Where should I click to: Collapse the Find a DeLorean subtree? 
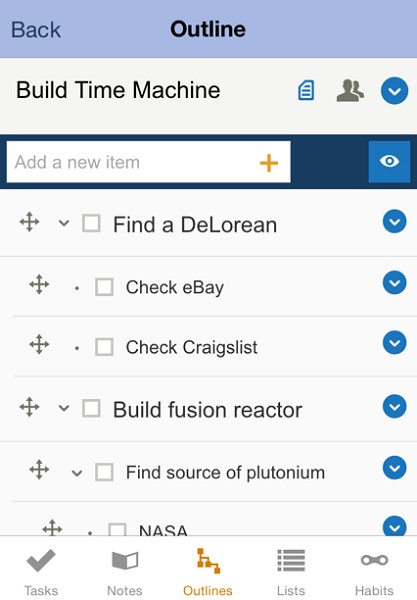(x=64, y=223)
